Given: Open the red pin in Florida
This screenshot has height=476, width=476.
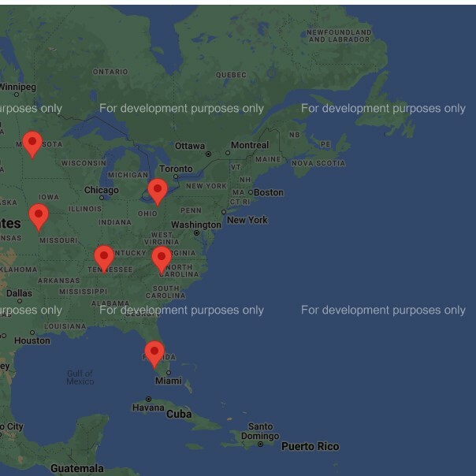Looking at the screenshot, I should pos(154,355).
